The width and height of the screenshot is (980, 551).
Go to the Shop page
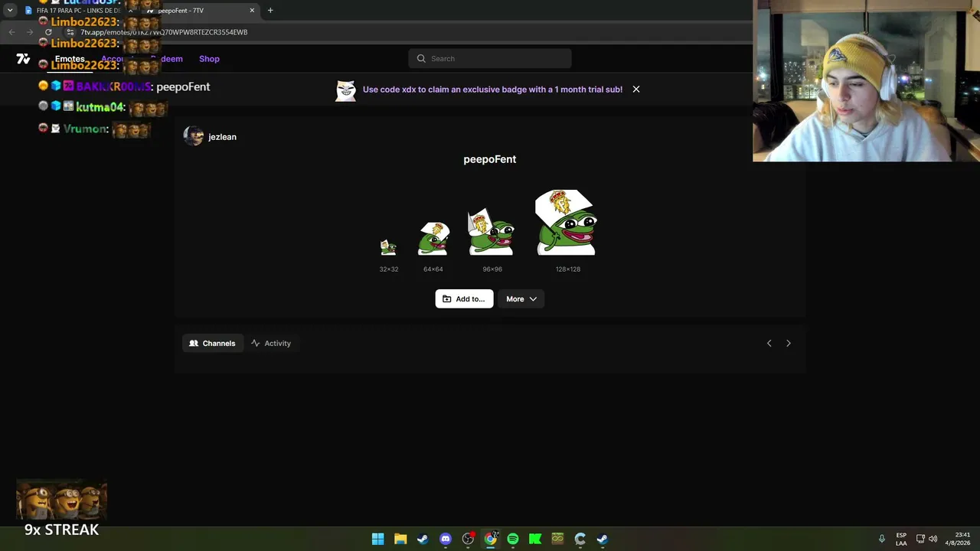click(x=209, y=59)
